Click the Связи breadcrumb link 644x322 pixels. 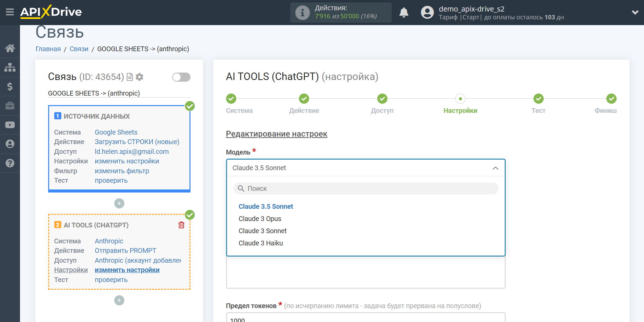pyautogui.click(x=79, y=49)
